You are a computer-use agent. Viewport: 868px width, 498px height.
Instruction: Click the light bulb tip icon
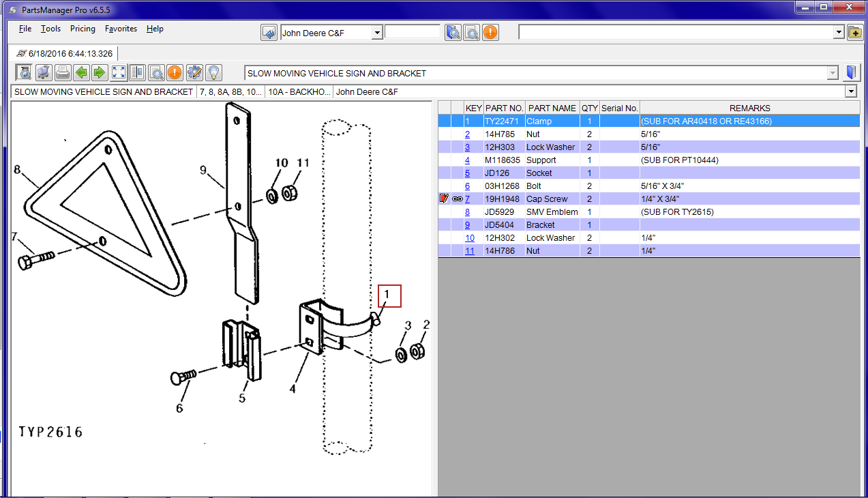point(213,72)
